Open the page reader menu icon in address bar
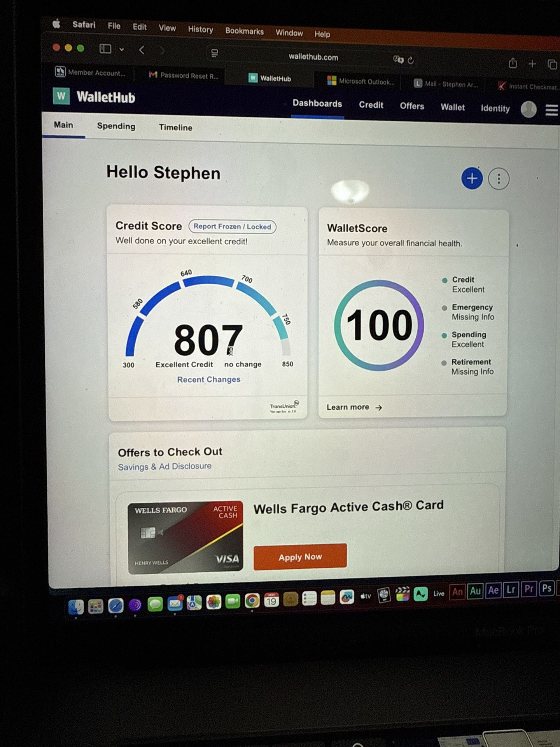The width and height of the screenshot is (560, 747). (x=214, y=53)
